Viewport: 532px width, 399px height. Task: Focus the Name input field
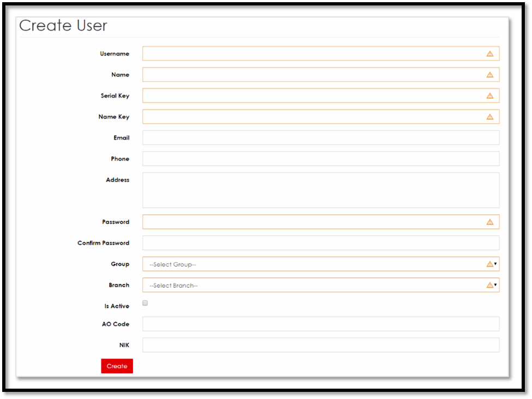321,75
